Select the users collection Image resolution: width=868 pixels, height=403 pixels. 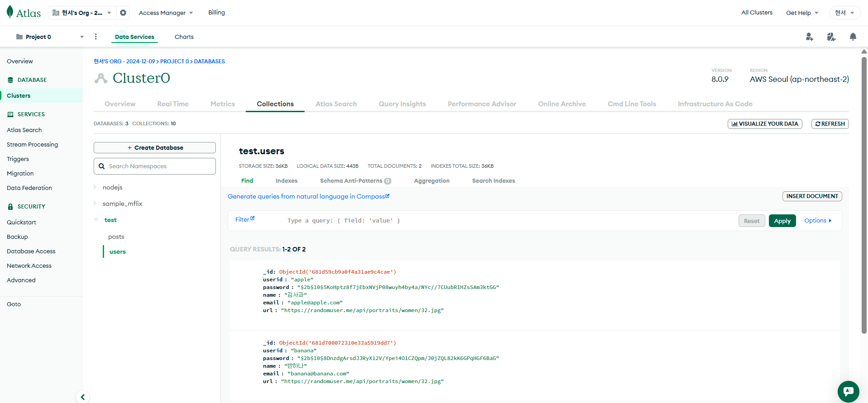point(118,251)
